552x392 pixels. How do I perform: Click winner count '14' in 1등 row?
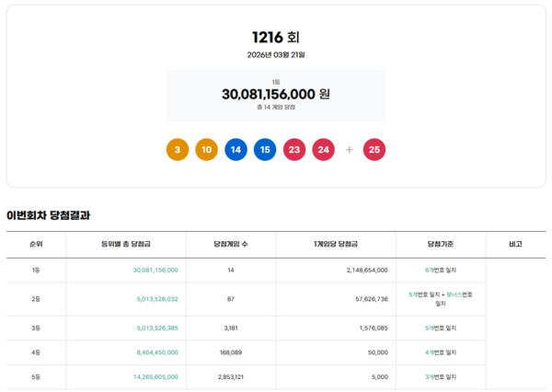(x=231, y=271)
